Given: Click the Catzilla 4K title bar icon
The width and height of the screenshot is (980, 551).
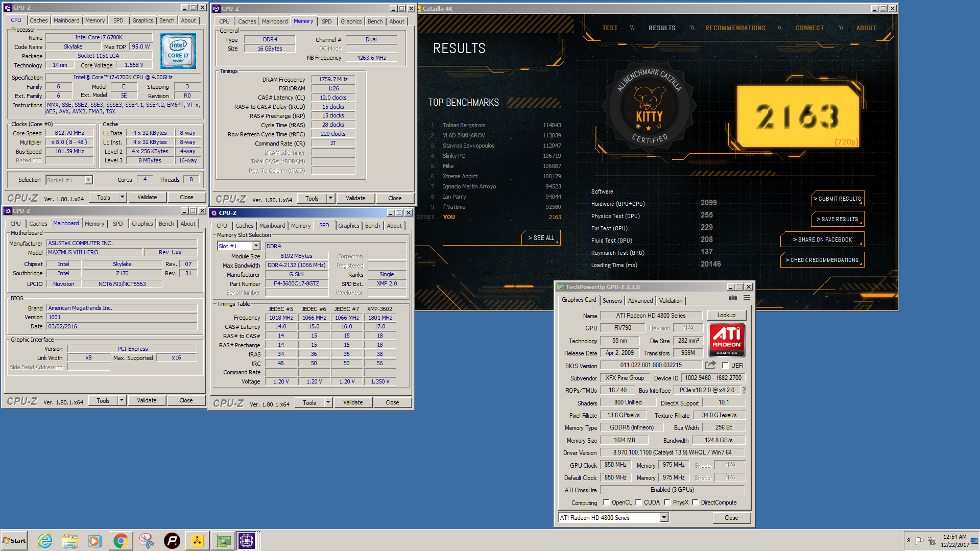Looking at the screenshot, I should tap(419, 9).
